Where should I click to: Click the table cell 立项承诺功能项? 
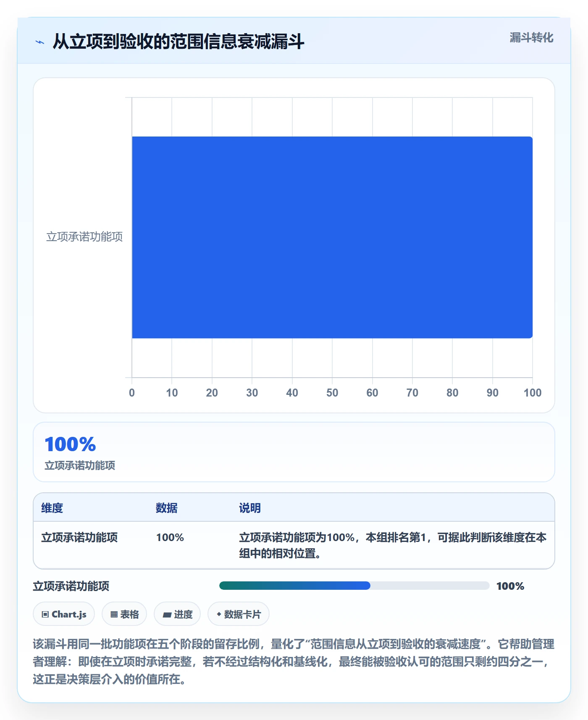coord(79,537)
